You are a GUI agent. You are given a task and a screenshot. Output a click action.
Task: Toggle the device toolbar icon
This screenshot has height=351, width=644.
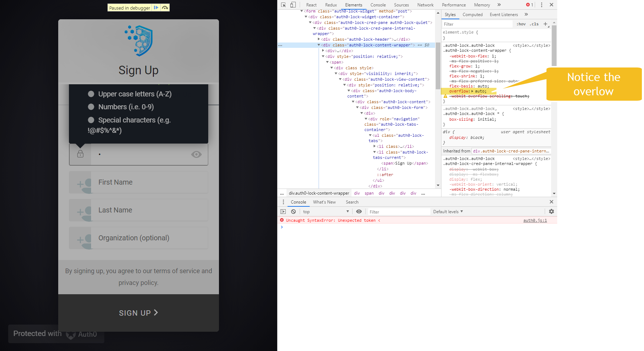click(x=293, y=5)
